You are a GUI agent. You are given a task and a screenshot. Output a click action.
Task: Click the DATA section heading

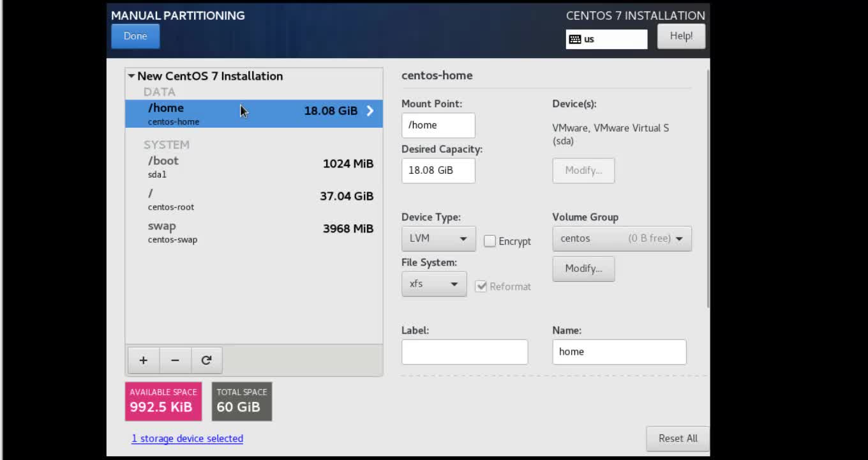[159, 92]
